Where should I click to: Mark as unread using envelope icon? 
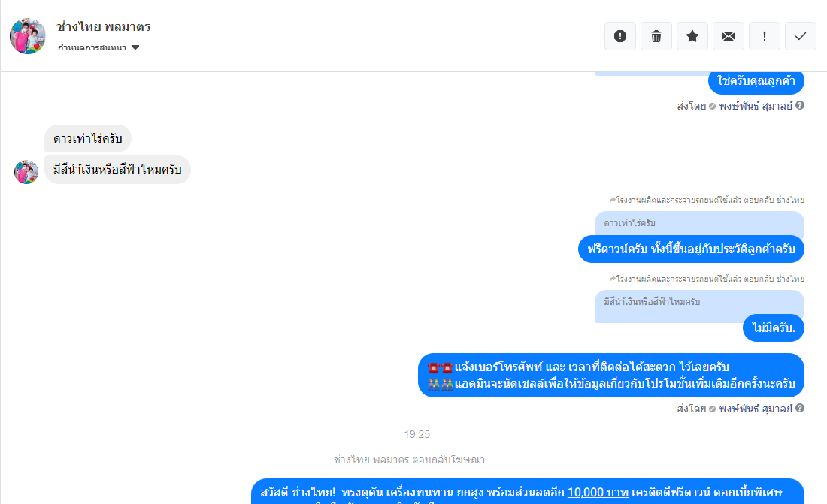tap(729, 36)
